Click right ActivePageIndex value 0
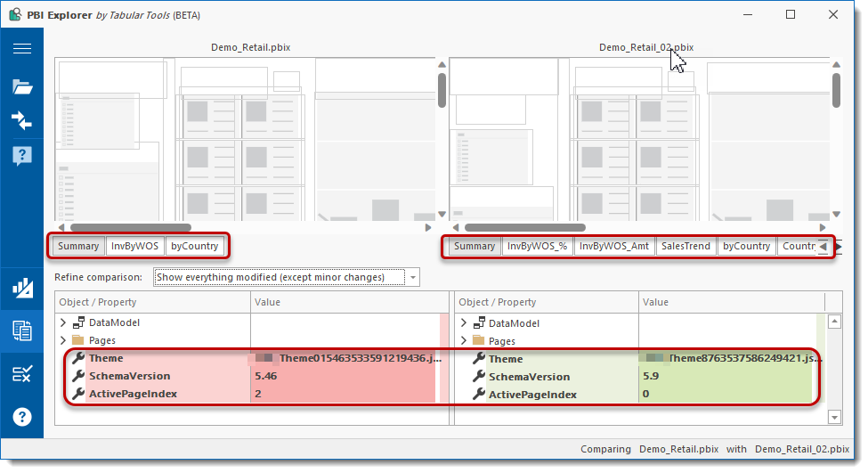The height and width of the screenshot is (473, 868). 646,394
